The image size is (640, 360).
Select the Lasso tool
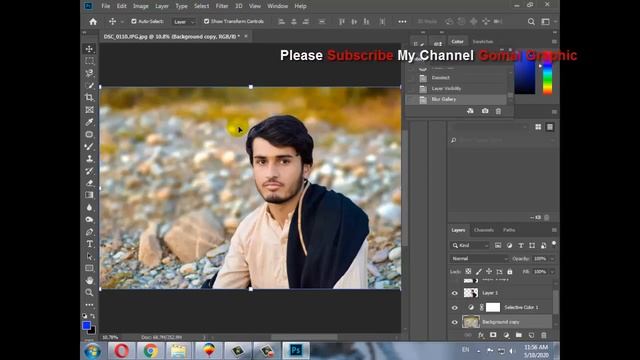click(x=89, y=73)
